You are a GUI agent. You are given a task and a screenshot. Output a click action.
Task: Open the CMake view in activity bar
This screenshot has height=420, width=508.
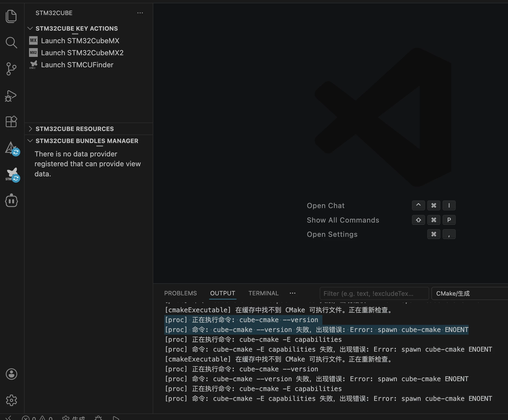(12, 148)
